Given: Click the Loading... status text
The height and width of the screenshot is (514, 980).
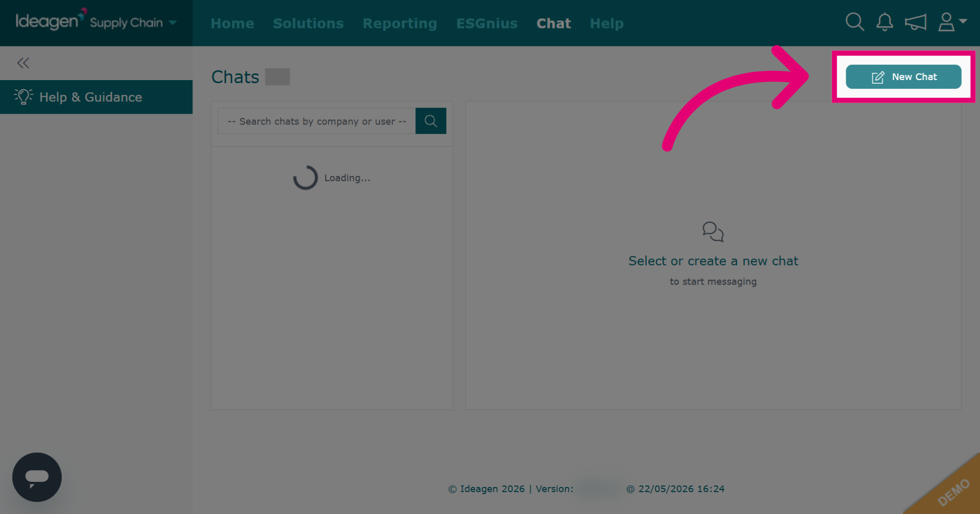Looking at the screenshot, I should click(347, 178).
